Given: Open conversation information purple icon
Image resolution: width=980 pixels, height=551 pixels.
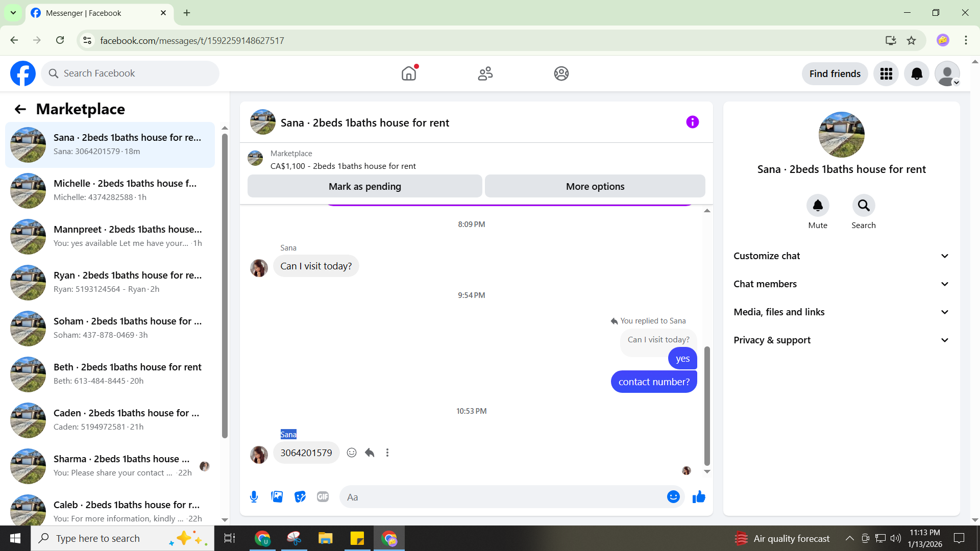Looking at the screenshot, I should pos(692,122).
